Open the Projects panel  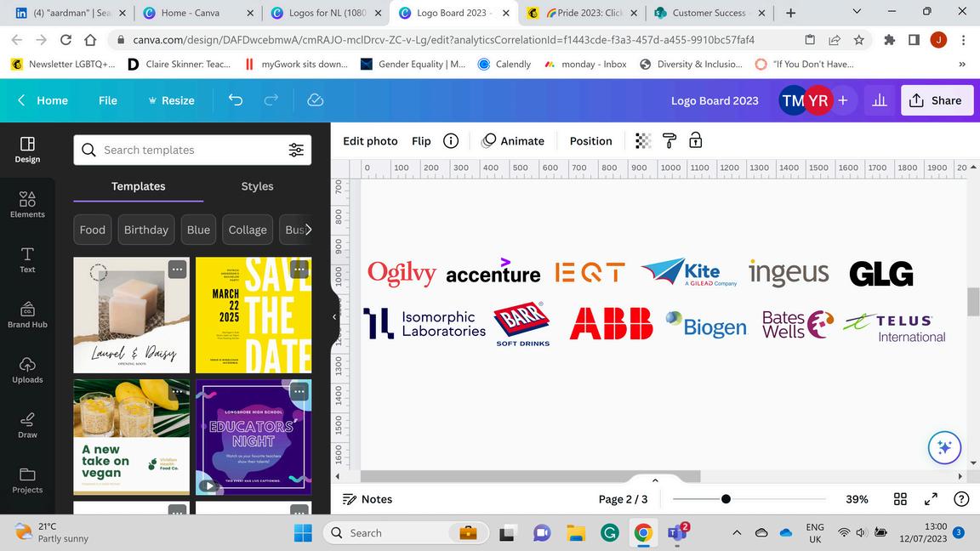pyautogui.click(x=27, y=480)
